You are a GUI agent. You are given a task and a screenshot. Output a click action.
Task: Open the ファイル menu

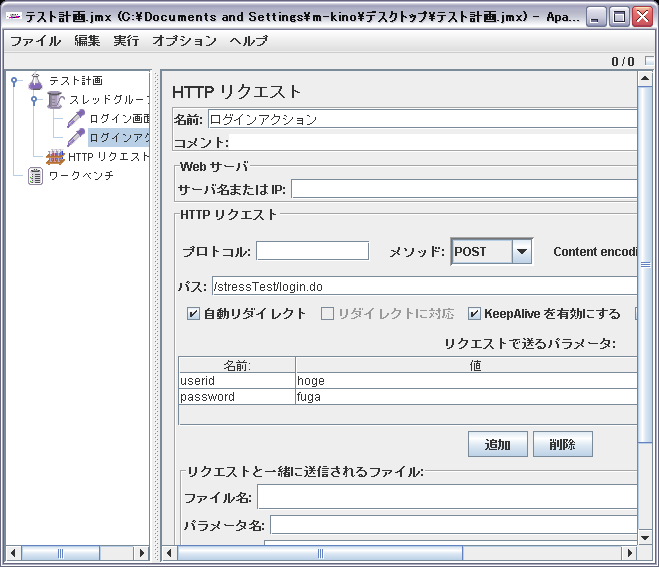click(35, 41)
